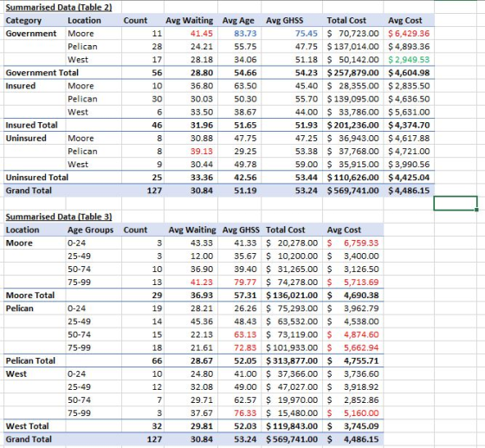Click the 'Insured' category label
Image resolution: width=485 pixels, height=448 pixels.
[21, 86]
